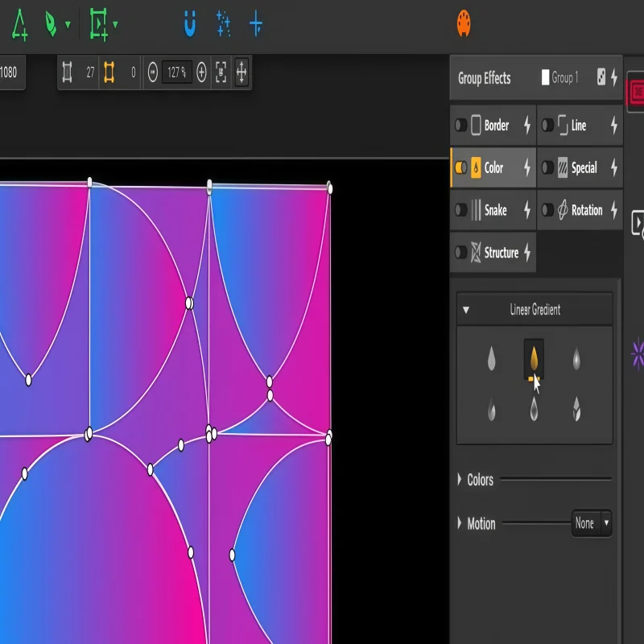Zoom out with the minus circle button
This screenshot has width=644, height=644.
pos(153,72)
